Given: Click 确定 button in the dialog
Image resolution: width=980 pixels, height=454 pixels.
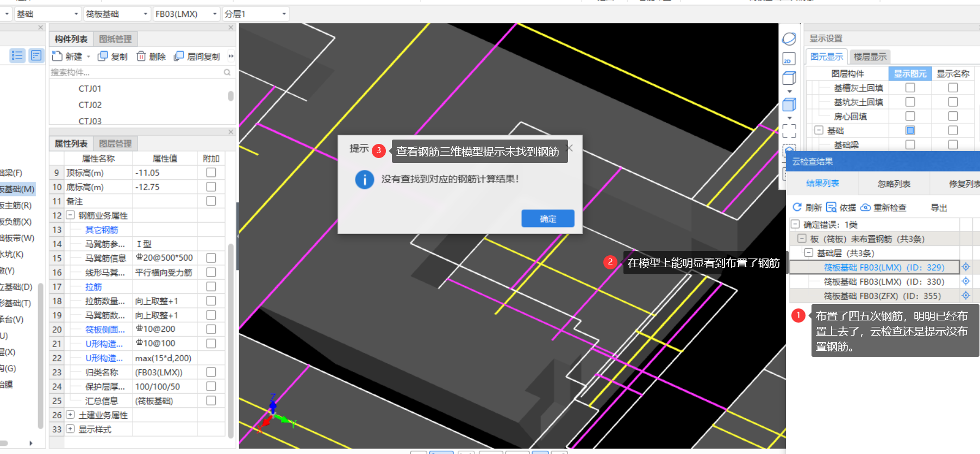Looking at the screenshot, I should pos(548,218).
